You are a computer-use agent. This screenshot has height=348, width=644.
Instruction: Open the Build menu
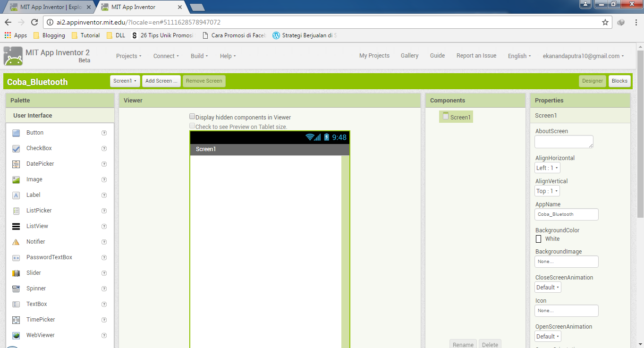pyautogui.click(x=199, y=56)
